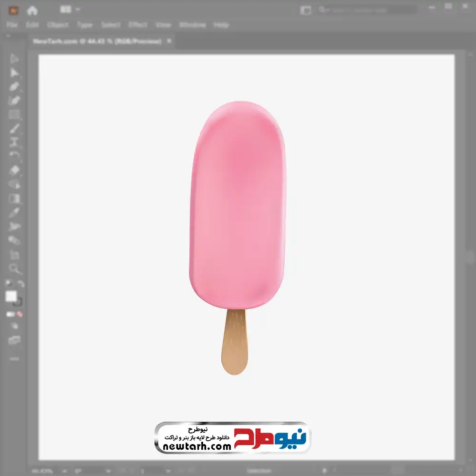476x476 pixels.
Task: Pick the Eyedropper tool
Action: click(14, 212)
